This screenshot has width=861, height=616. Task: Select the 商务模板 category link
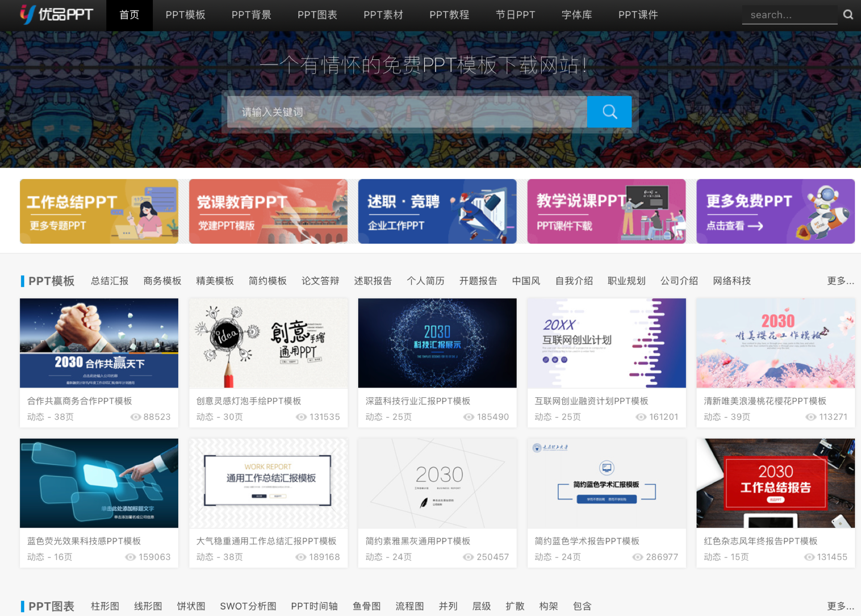[x=162, y=281]
